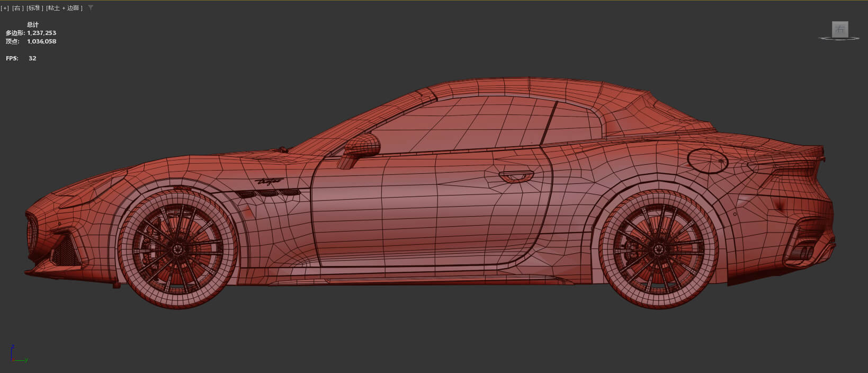
Task: Open the [右] point-of-view viewport menu
Action: pyautogui.click(x=18, y=8)
